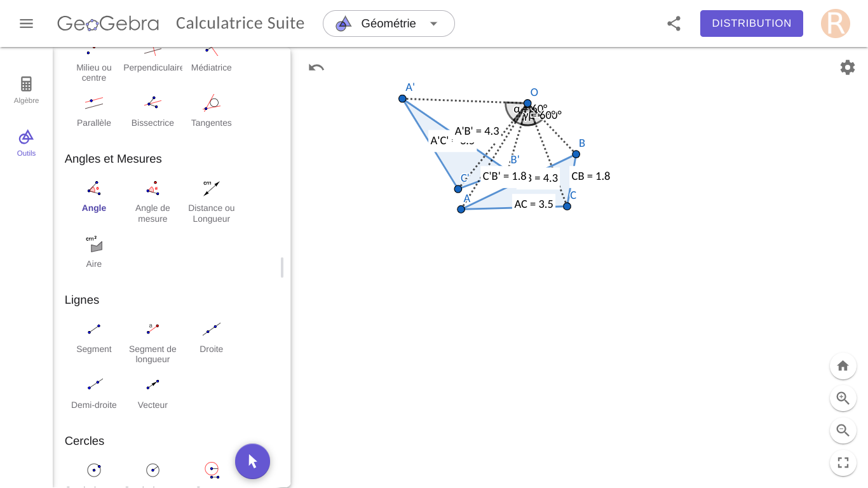Select the Distance ou Longueur tool
Screen dimensions: 868x488
click(212, 201)
